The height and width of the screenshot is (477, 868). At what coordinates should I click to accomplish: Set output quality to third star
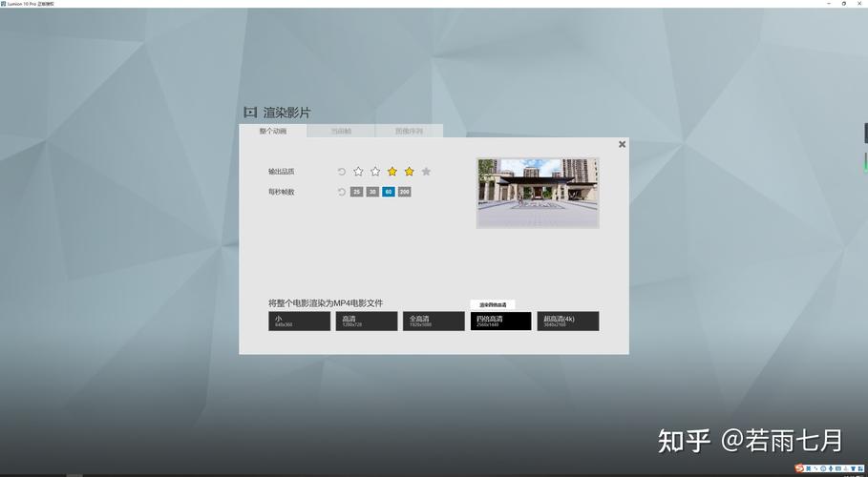pos(392,172)
